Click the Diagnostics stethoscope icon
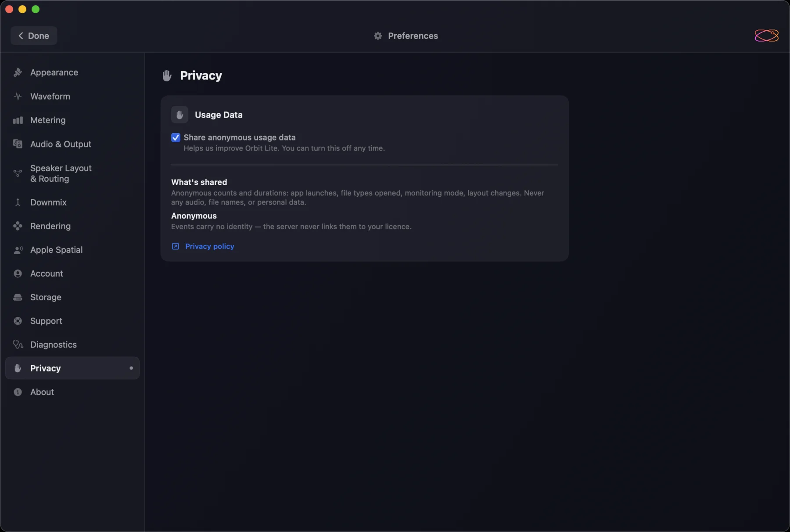This screenshot has height=532, width=790. coord(18,345)
